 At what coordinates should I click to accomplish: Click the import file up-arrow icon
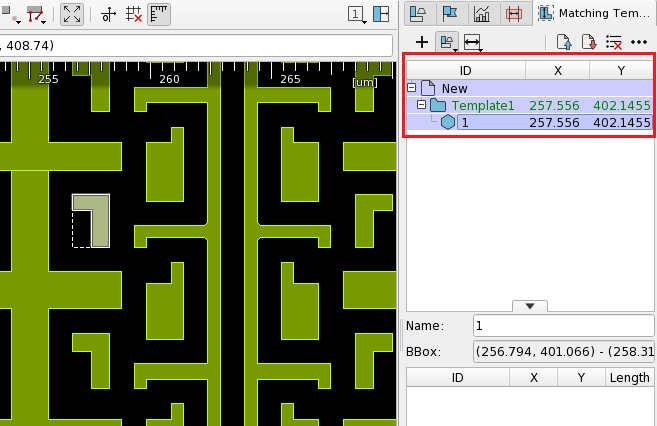coord(564,42)
